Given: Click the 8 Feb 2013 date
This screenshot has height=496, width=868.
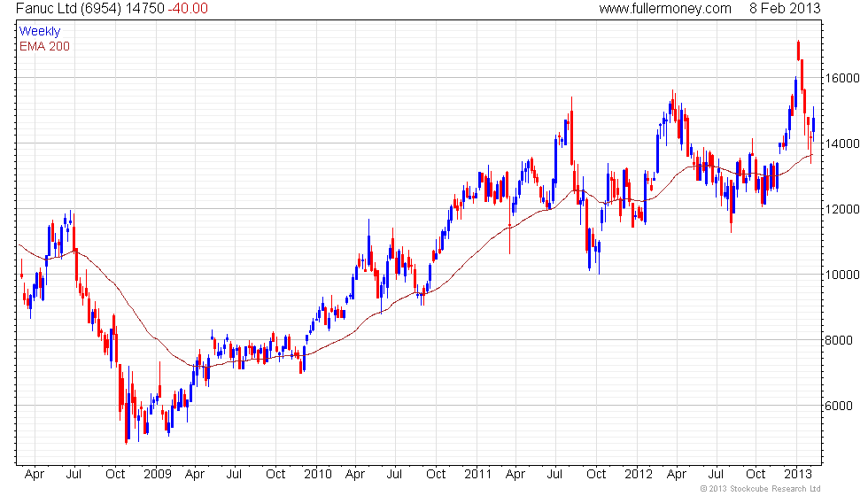Looking at the screenshot, I should coord(785,8).
